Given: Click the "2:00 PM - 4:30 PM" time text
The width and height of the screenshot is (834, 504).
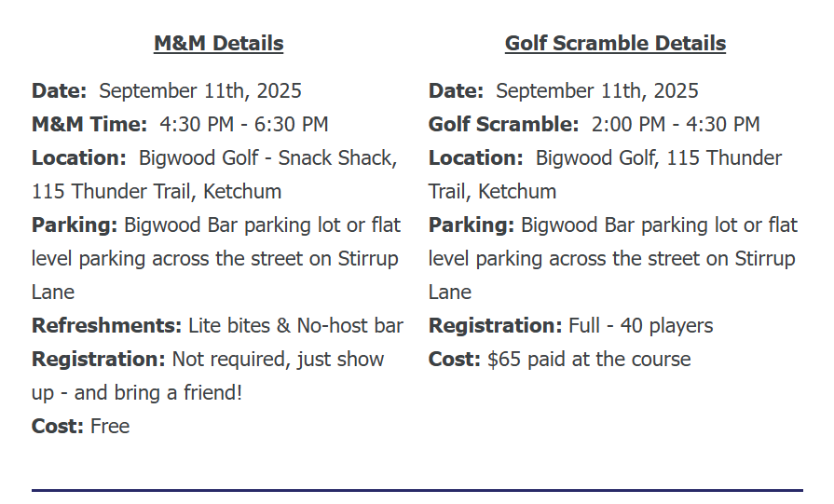Looking at the screenshot, I should click(x=676, y=124).
